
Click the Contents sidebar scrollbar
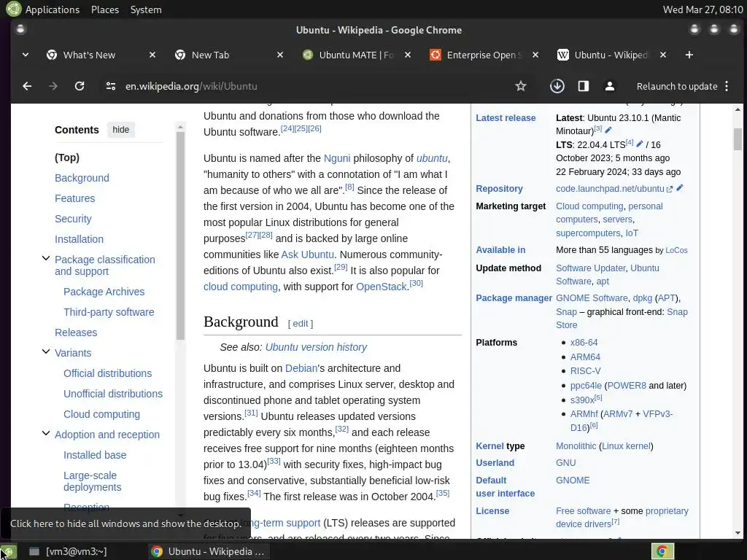(x=180, y=236)
